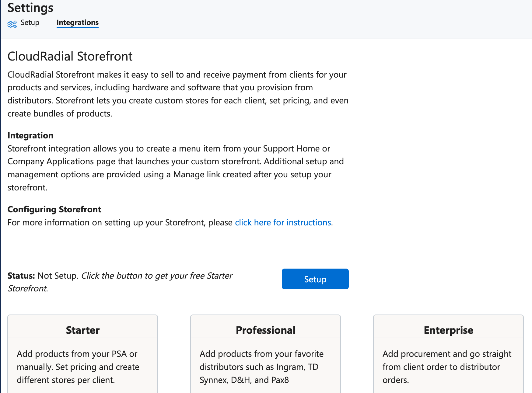The height and width of the screenshot is (393, 532).
Task: Click the Enterprise card text about procurement
Action: click(447, 367)
